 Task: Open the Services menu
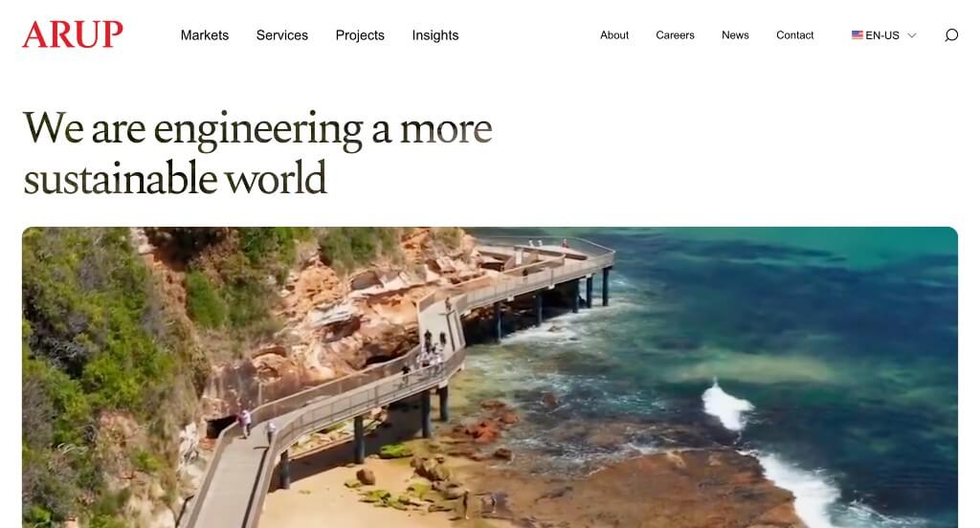point(282,35)
